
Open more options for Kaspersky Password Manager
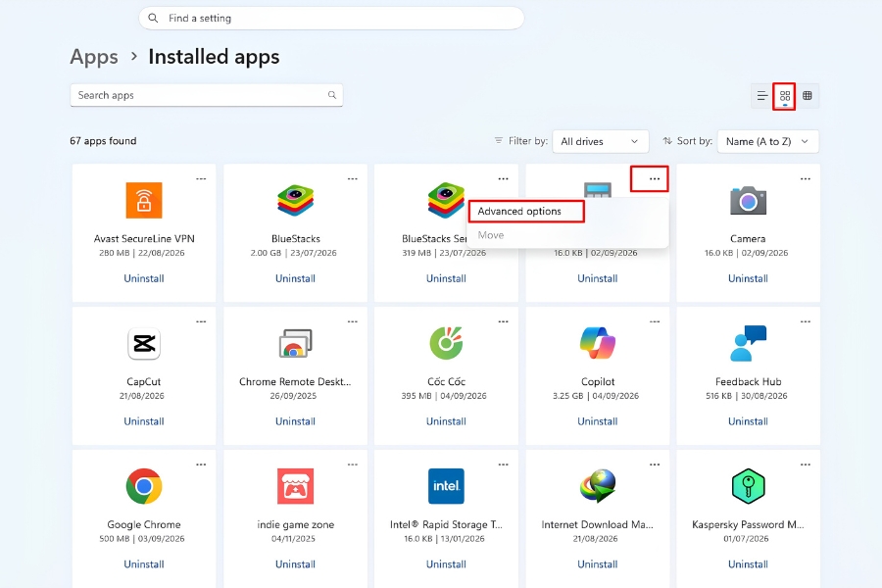806,465
